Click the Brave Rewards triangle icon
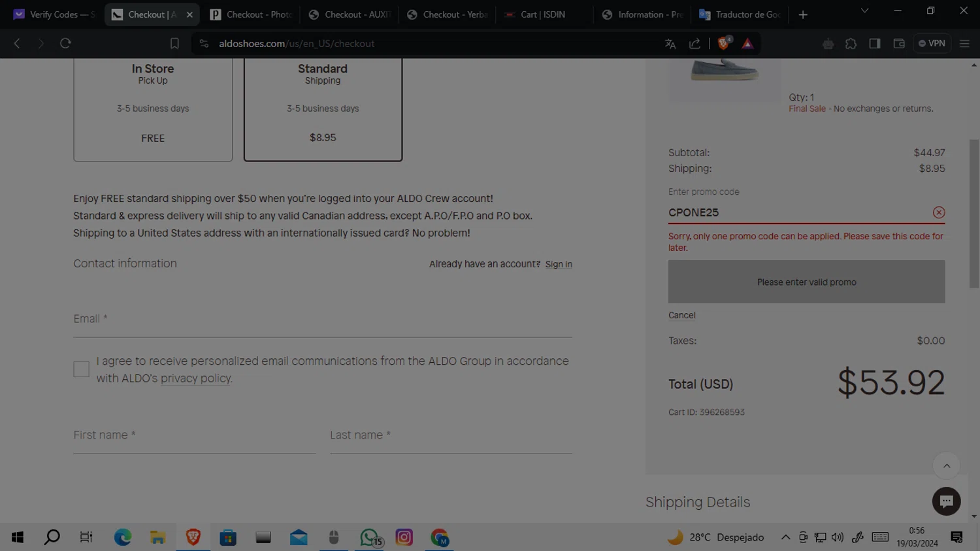980x551 pixels. [747, 44]
